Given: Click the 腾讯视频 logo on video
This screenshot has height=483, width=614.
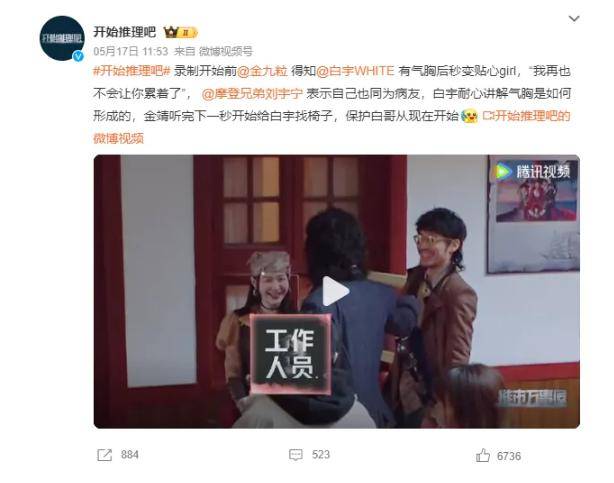Looking at the screenshot, I should pos(533,172).
